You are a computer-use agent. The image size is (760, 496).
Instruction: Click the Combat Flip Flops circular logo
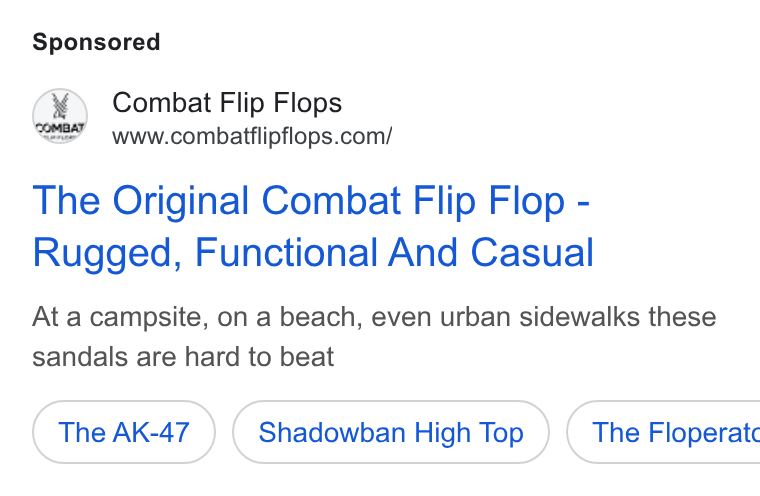[60, 116]
